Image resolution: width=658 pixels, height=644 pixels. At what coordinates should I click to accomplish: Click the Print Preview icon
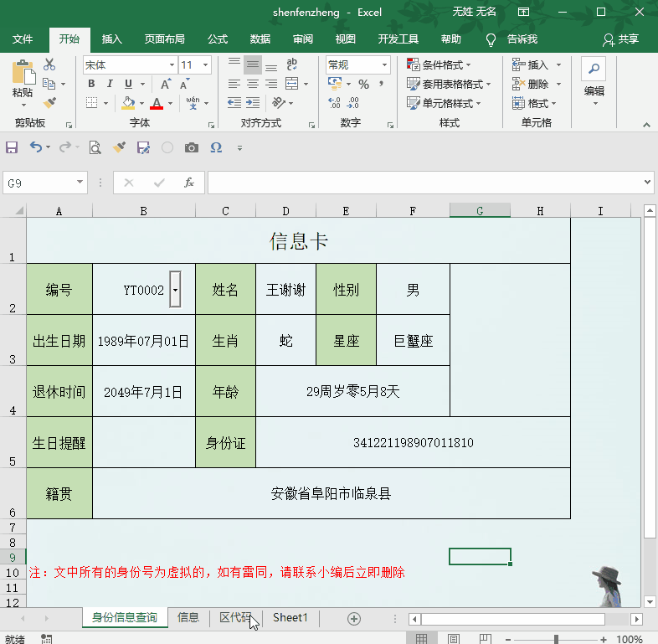(x=95, y=147)
